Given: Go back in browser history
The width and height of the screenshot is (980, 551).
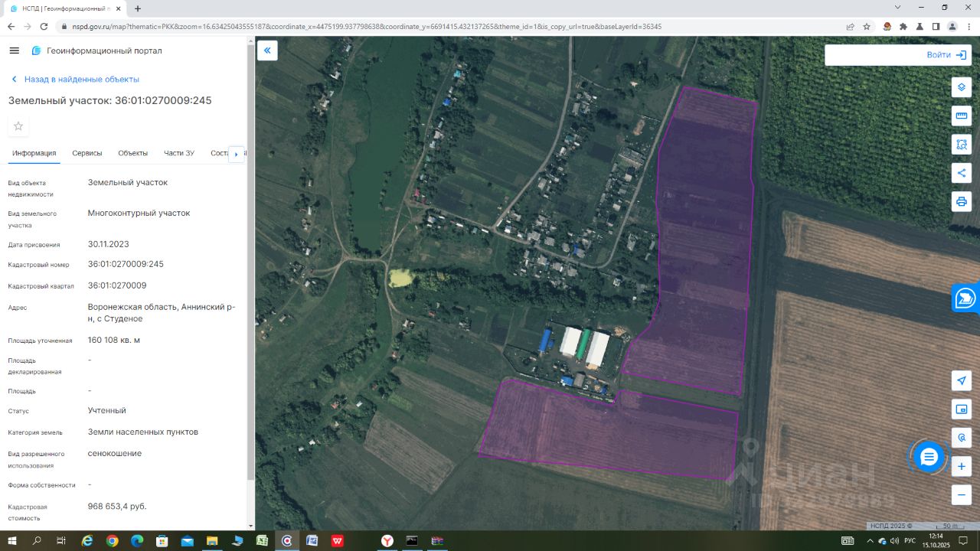Looking at the screenshot, I should pyautogui.click(x=11, y=26).
